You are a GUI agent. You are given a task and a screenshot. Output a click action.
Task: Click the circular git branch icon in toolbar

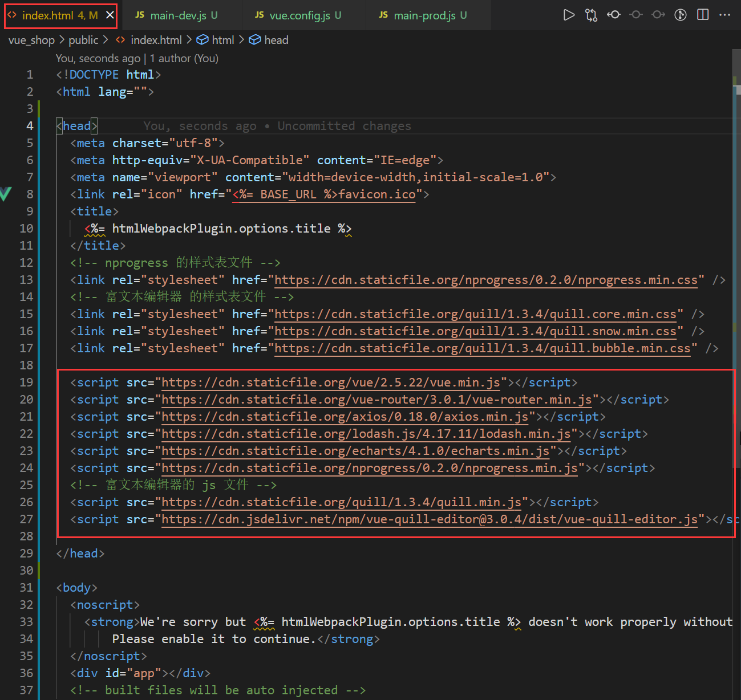[681, 15]
